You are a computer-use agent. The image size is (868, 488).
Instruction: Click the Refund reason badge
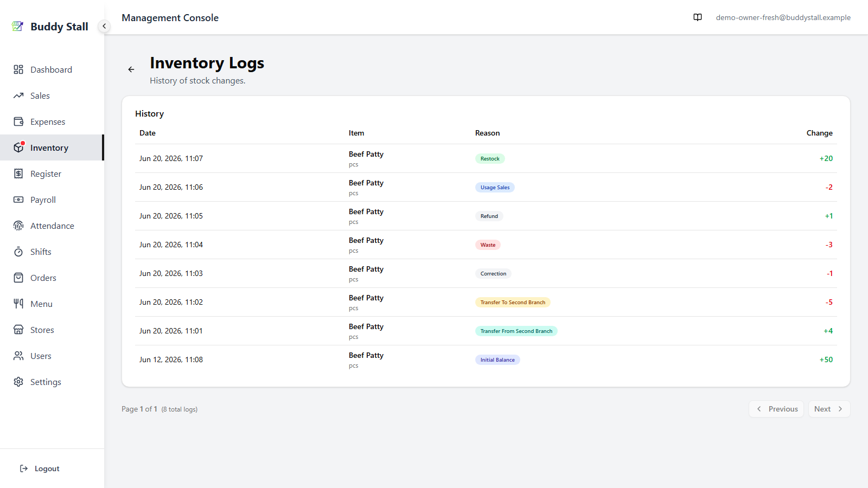[x=489, y=216]
